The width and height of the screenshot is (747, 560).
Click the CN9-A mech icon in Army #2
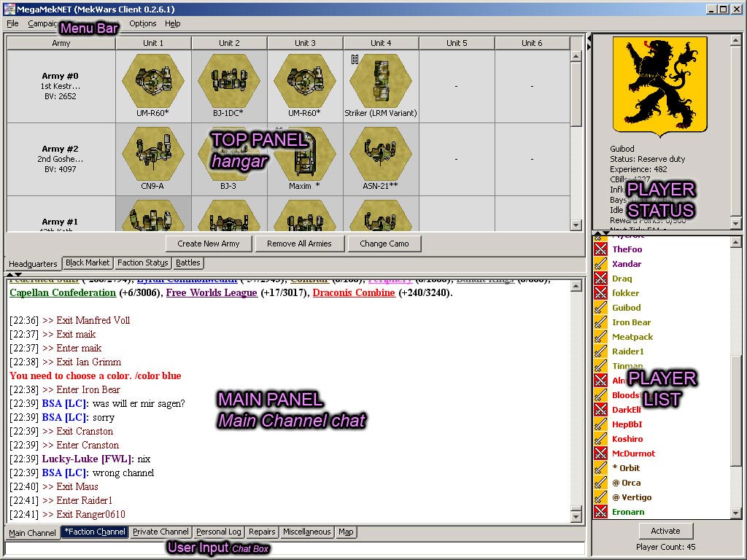click(153, 155)
